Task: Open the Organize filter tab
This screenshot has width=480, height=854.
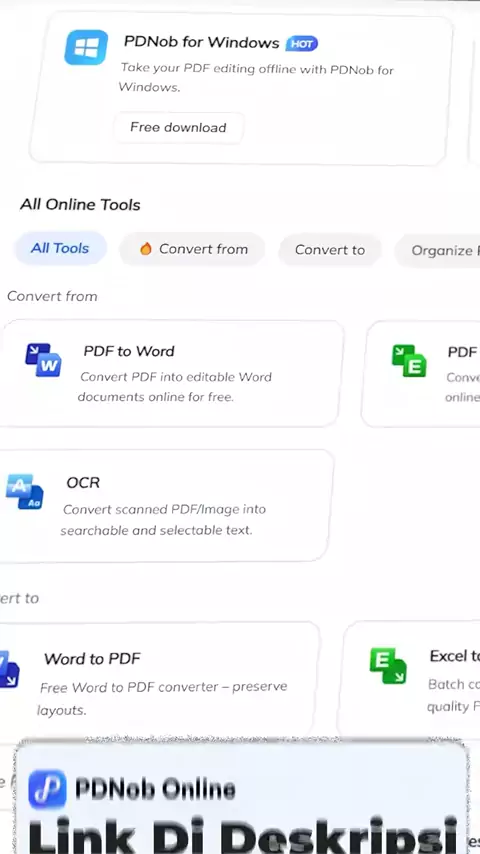Action: point(438,251)
